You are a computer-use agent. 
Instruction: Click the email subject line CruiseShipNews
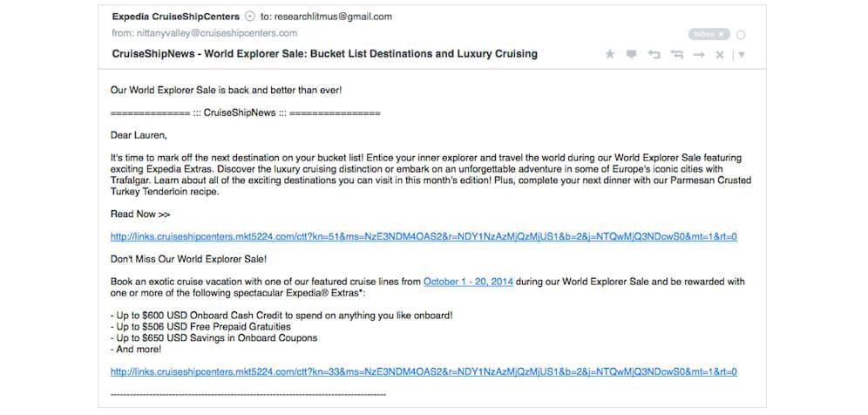click(x=324, y=54)
